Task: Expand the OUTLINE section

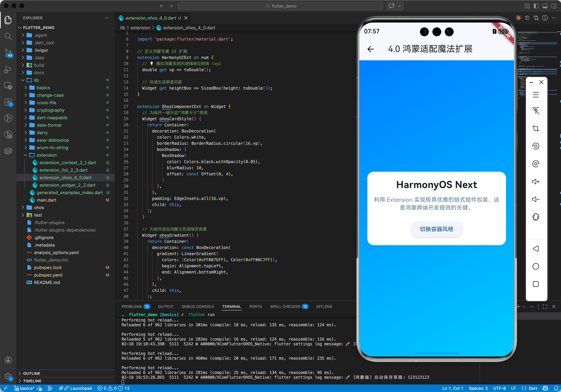Action: coord(32,373)
